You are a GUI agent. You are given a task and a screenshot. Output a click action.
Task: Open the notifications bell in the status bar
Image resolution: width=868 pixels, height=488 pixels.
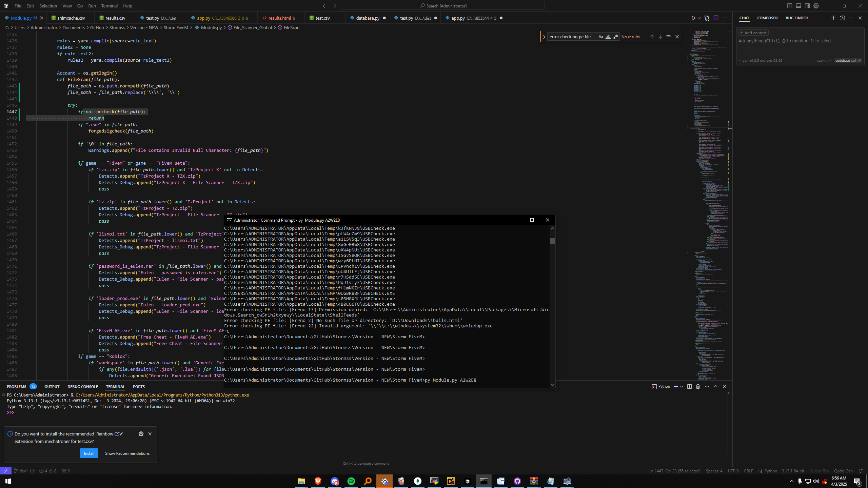(x=861, y=471)
